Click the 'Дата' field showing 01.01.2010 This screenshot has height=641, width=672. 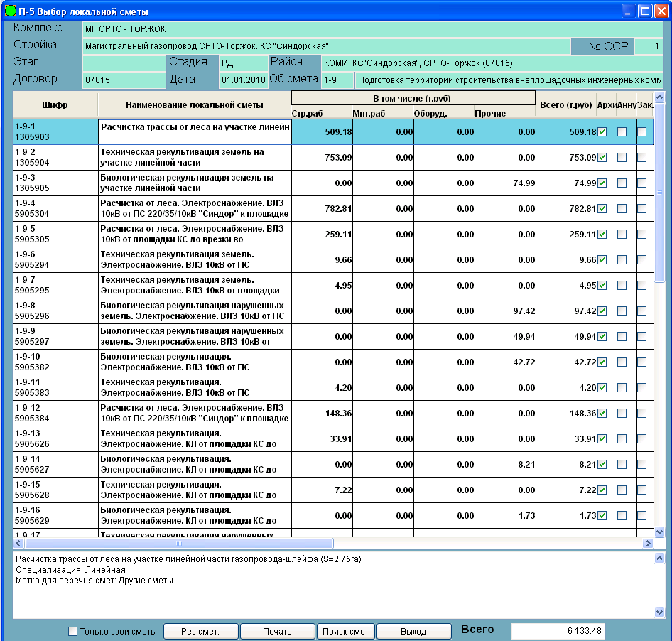coord(242,80)
